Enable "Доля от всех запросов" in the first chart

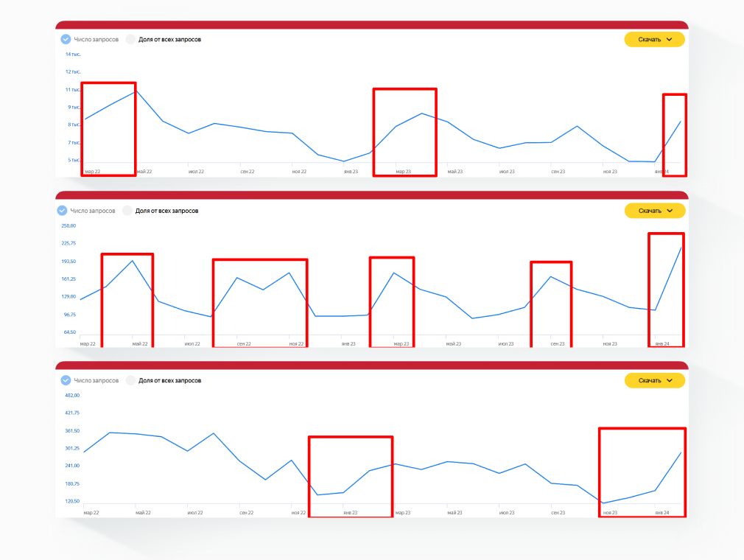coord(131,39)
